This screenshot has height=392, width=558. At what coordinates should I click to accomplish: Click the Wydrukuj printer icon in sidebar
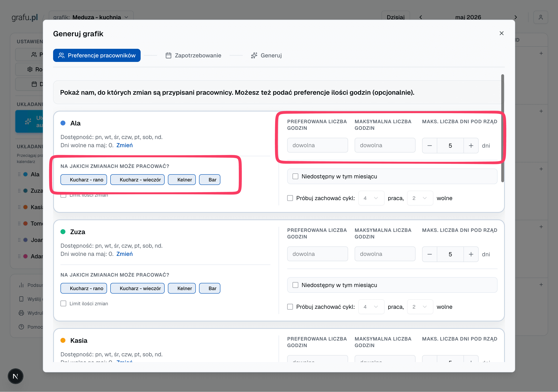coord(21,313)
